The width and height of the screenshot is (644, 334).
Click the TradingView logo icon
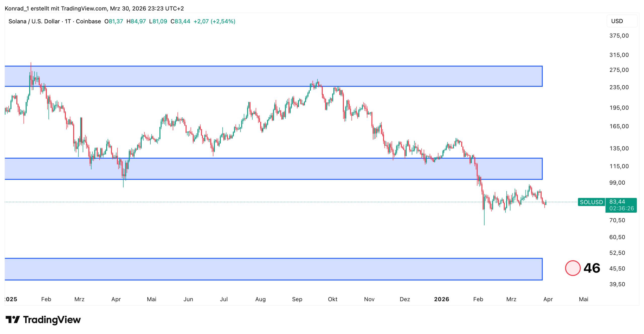[13, 319]
